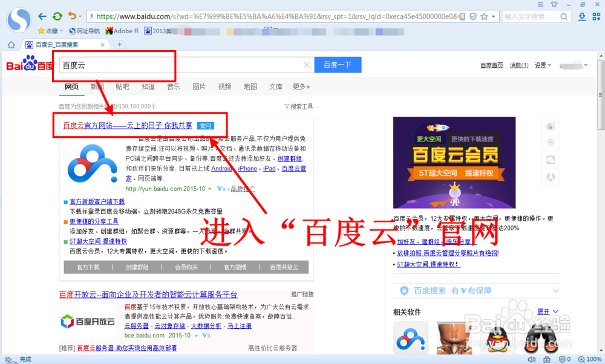Open the search magnifier beside the search field

coord(563,16)
